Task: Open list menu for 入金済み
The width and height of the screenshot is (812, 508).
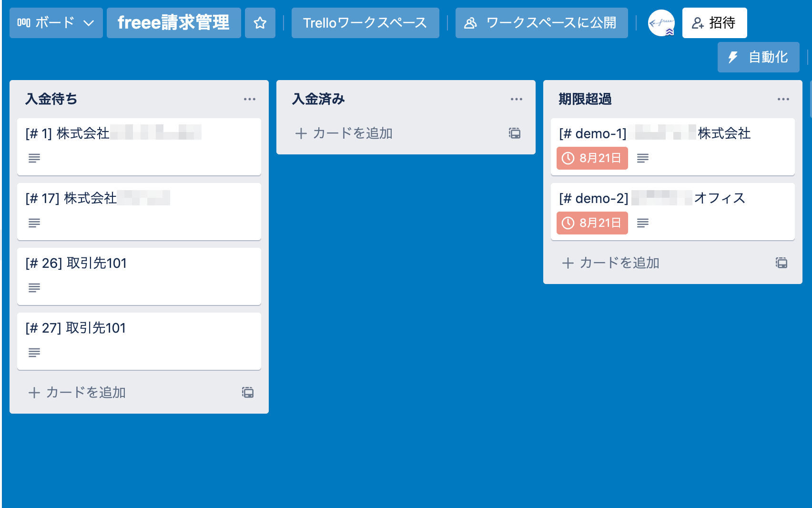Action: click(x=517, y=99)
